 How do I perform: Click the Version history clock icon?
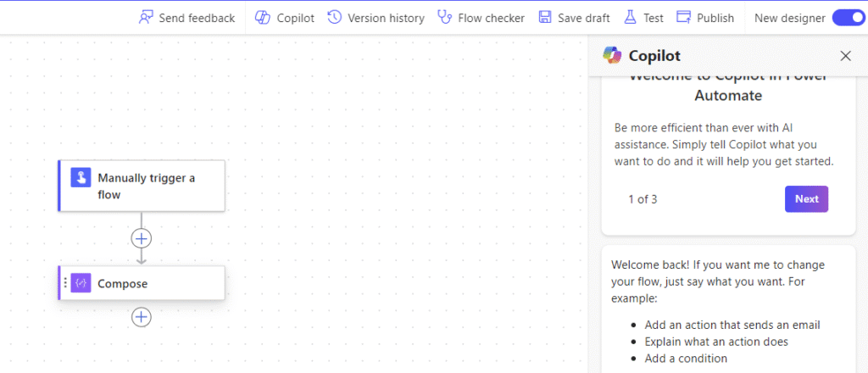pos(334,18)
